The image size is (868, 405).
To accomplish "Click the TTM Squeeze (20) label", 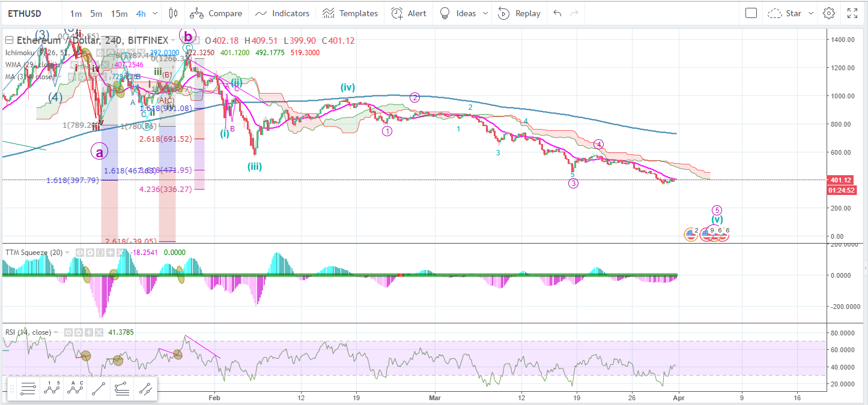I will point(33,253).
